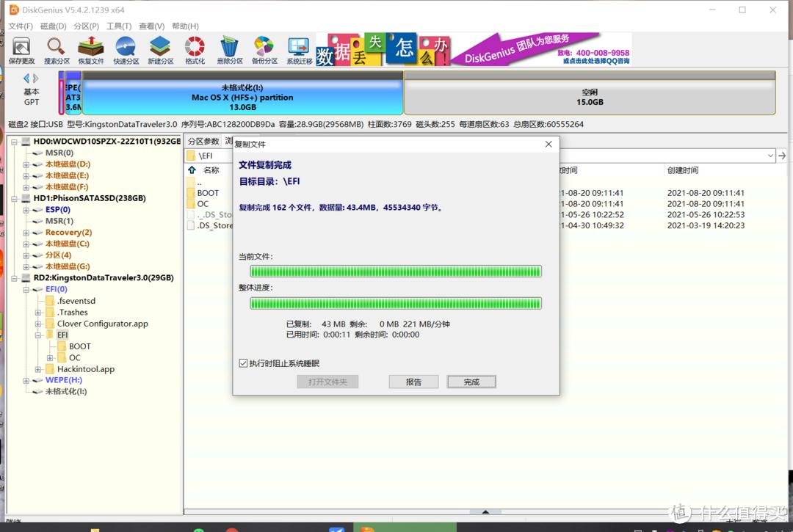Click the up-folder arrow icon beside 名称
793x532 pixels.
[192, 170]
